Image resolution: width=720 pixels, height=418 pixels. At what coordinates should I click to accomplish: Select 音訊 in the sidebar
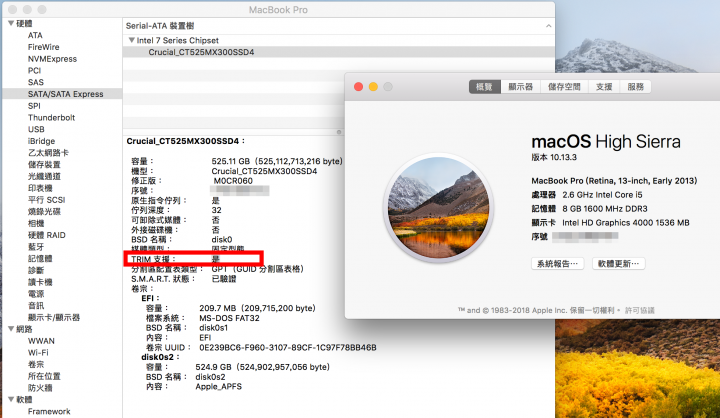pyautogui.click(x=36, y=305)
